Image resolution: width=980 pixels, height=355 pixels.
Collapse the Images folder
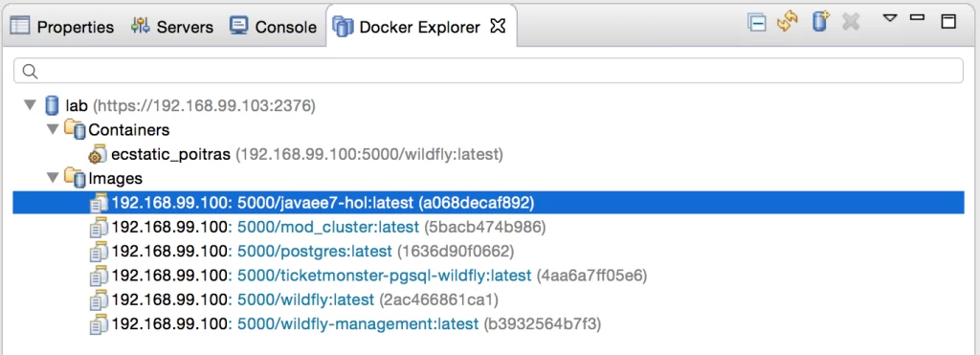pyautogui.click(x=53, y=178)
